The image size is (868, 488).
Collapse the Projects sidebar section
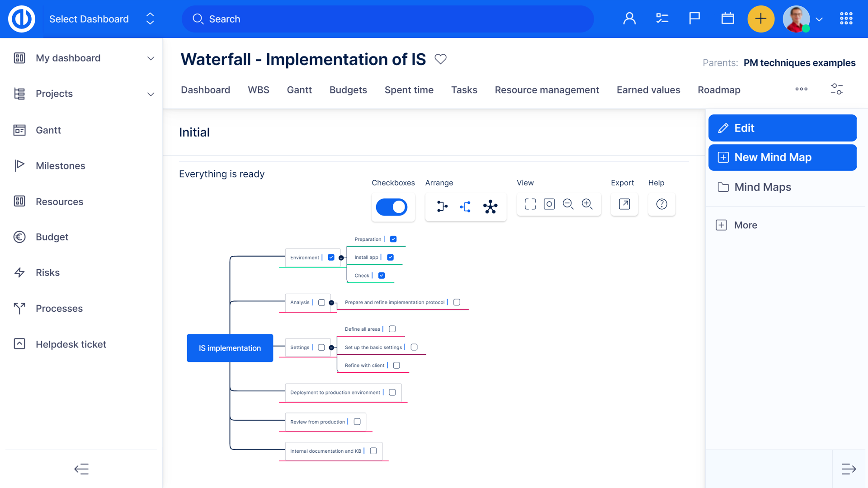click(x=151, y=94)
